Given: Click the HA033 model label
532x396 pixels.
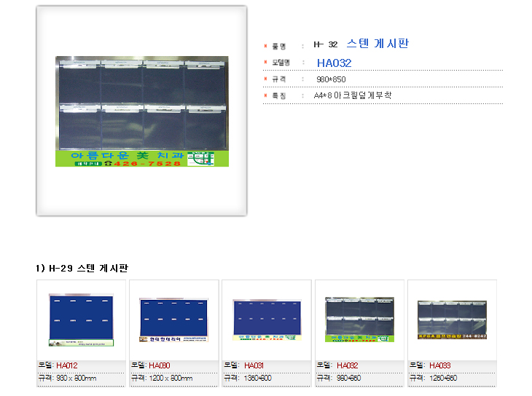Looking at the screenshot, I should pyautogui.click(x=438, y=365).
